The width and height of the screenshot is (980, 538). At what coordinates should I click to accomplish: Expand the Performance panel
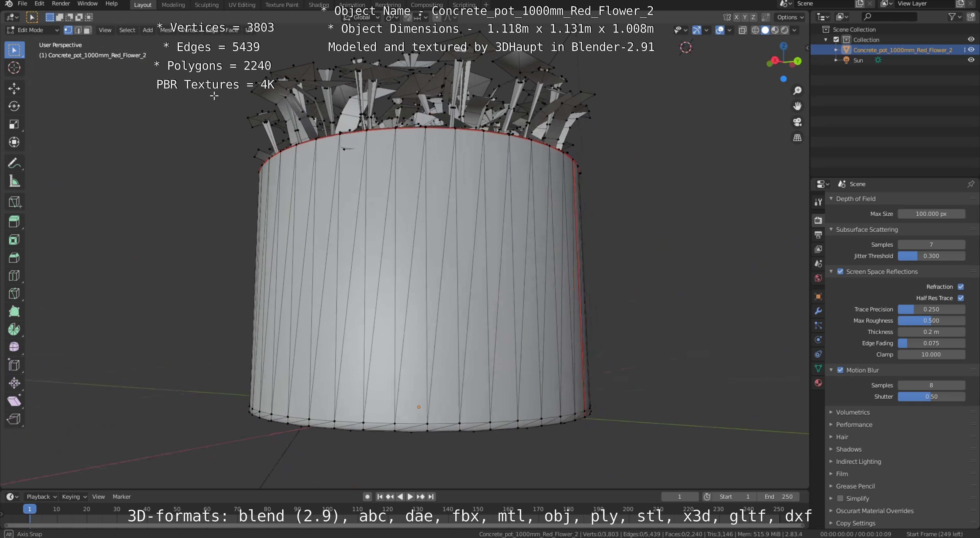point(854,425)
